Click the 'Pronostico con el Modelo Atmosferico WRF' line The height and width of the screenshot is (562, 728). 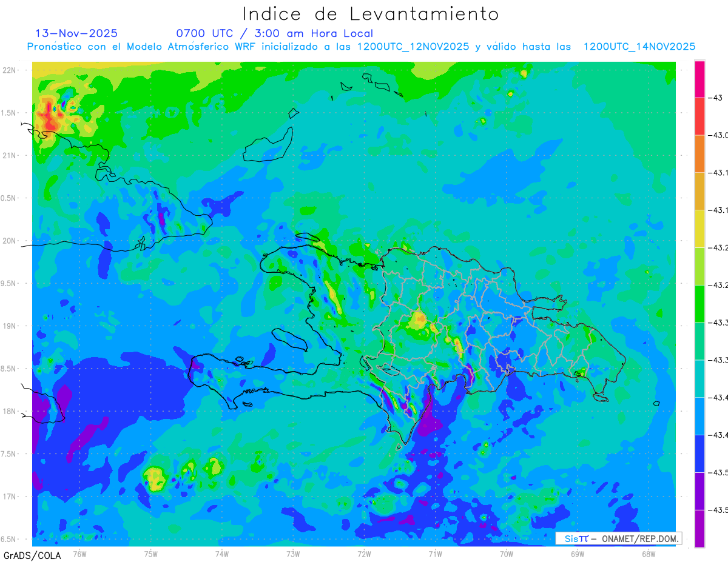pyautogui.click(x=361, y=47)
